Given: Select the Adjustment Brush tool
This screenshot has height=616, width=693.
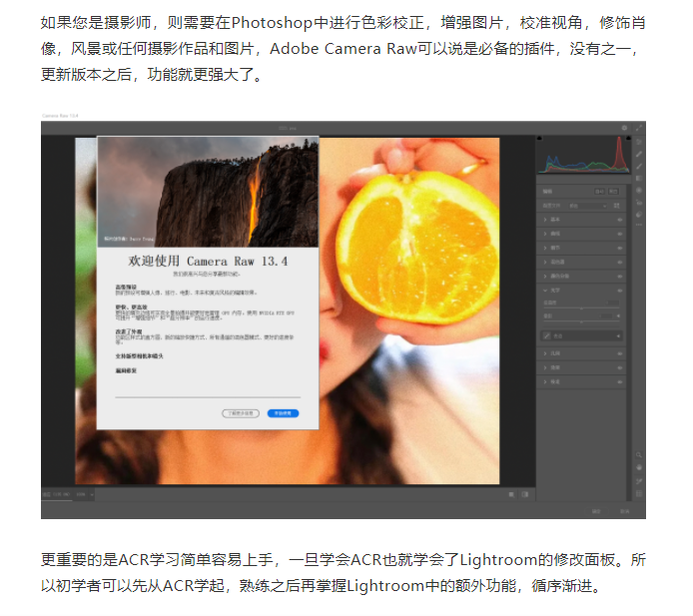Looking at the screenshot, I should point(639,166).
